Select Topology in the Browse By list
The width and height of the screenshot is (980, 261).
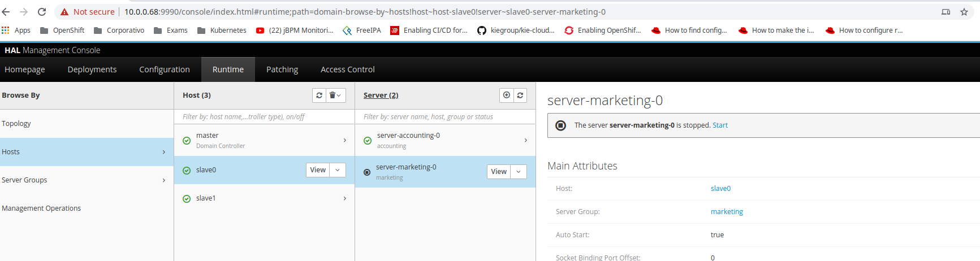pyautogui.click(x=16, y=124)
